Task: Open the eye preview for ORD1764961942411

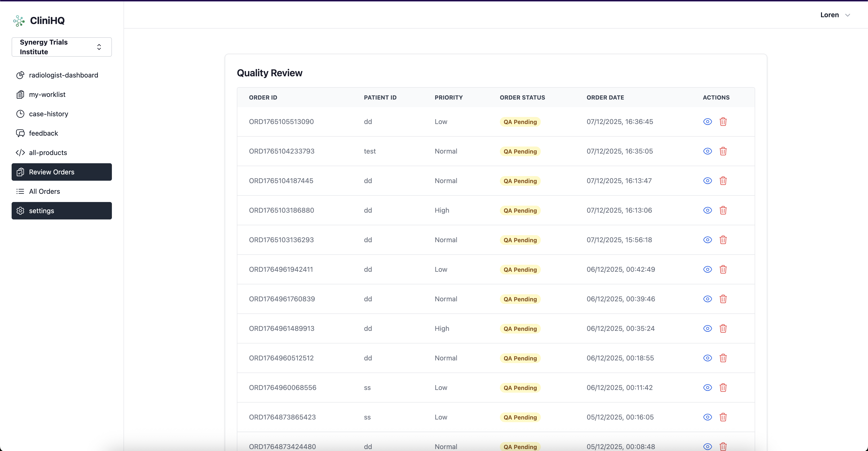Action: click(x=707, y=269)
